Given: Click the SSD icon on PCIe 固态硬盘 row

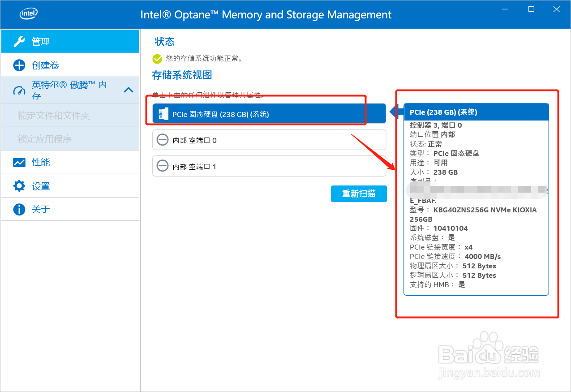Looking at the screenshot, I should click(x=163, y=114).
